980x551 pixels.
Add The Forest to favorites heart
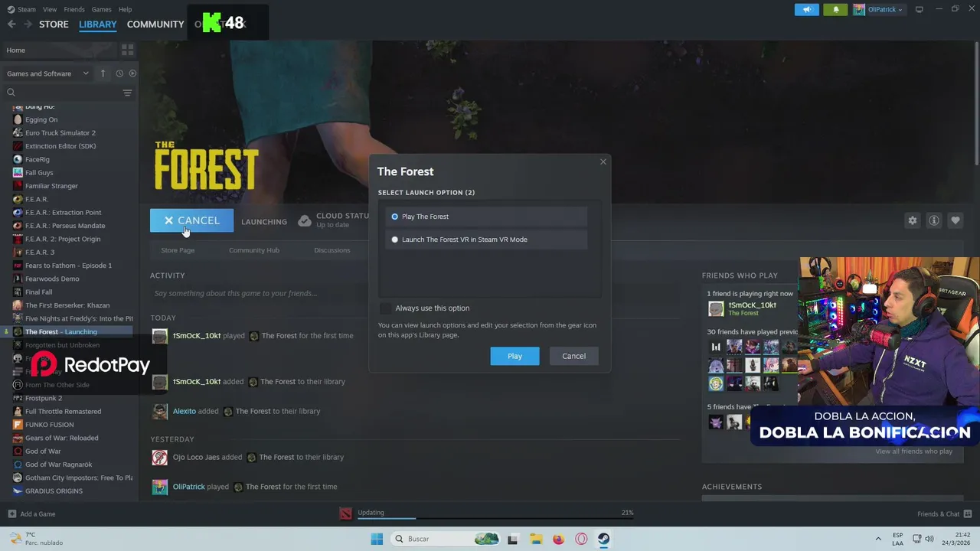(x=955, y=220)
